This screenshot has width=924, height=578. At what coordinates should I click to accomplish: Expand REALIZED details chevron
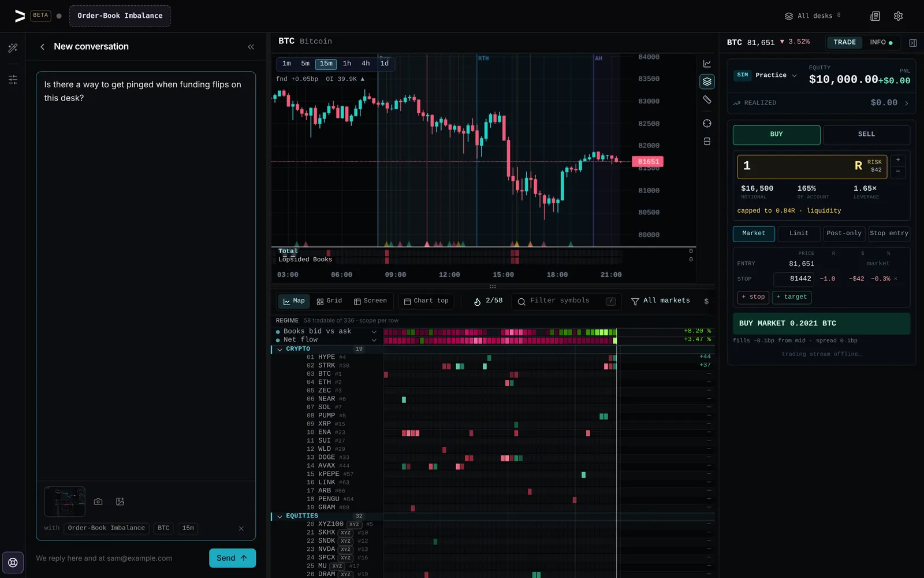tap(907, 103)
